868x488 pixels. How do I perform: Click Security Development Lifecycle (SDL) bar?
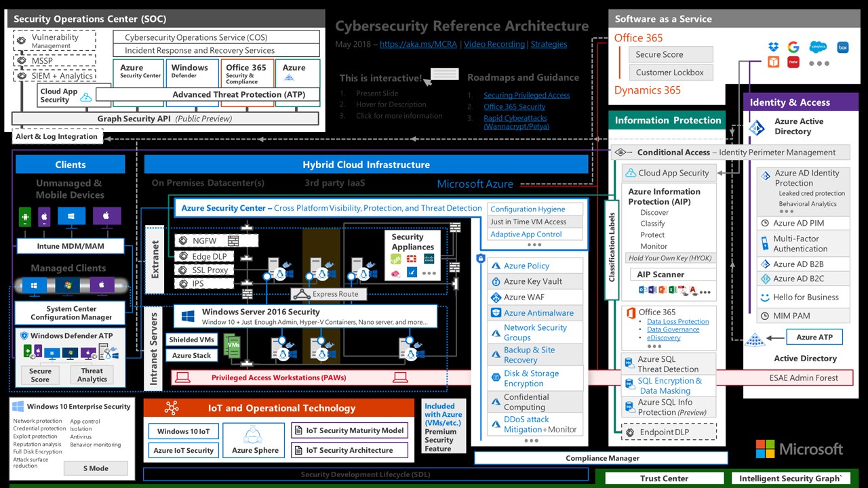coord(366,474)
